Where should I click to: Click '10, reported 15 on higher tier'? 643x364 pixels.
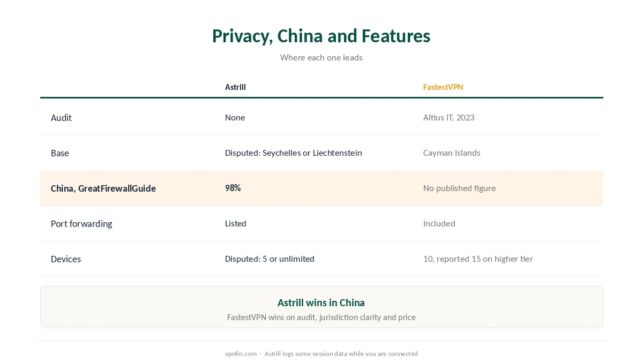(x=478, y=259)
